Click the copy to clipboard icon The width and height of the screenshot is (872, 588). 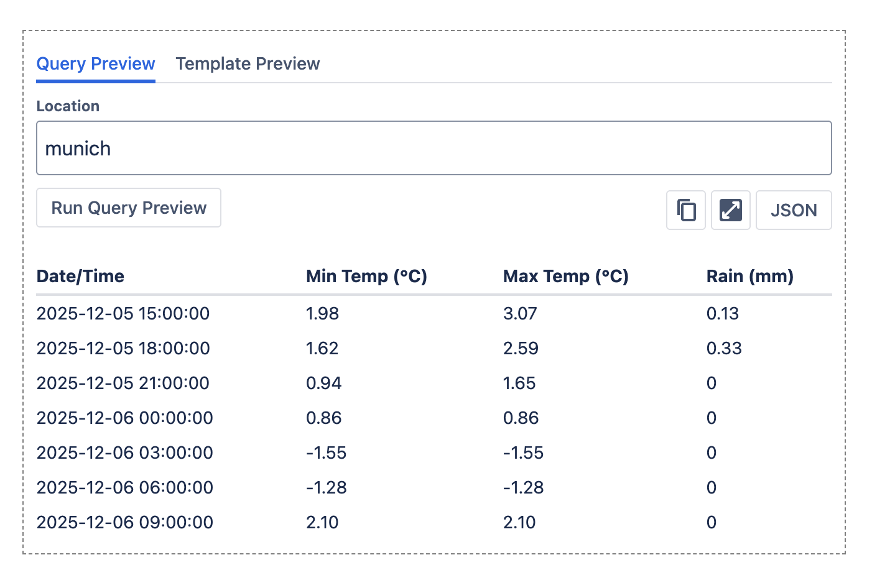point(685,210)
